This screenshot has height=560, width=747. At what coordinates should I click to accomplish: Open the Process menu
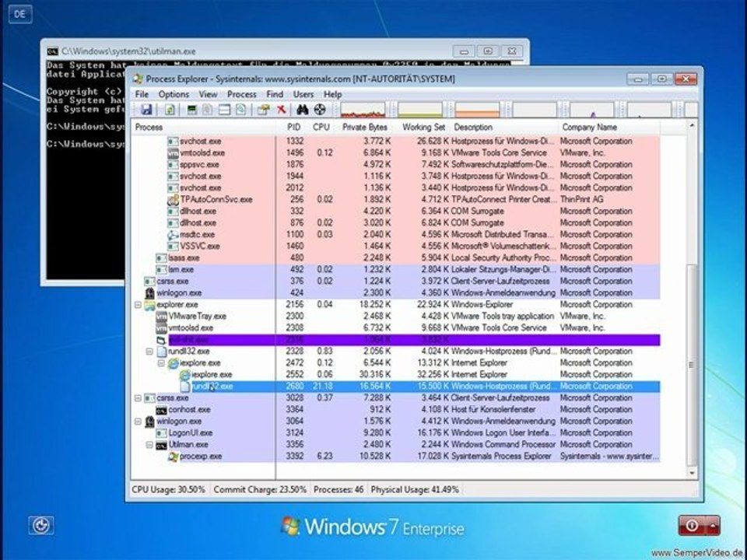tap(241, 94)
